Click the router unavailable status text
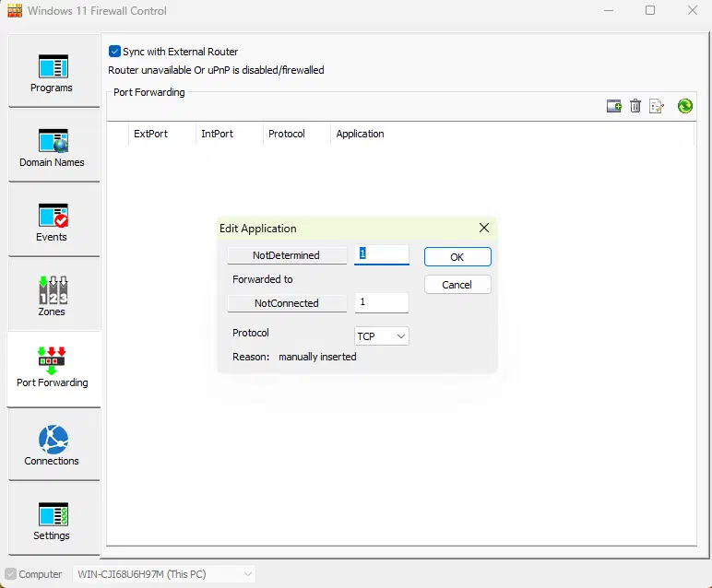The image size is (712, 588). point(216,70)
